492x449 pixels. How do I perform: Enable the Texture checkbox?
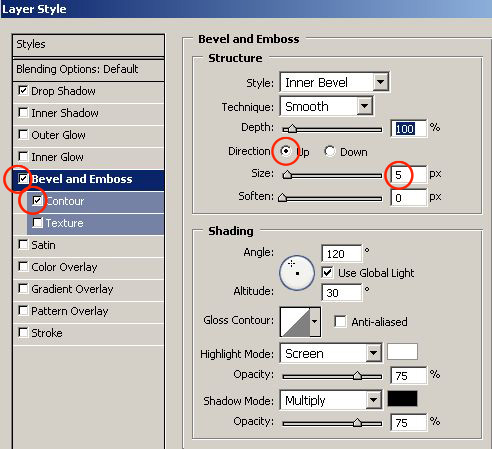click(x=37, y=223)
